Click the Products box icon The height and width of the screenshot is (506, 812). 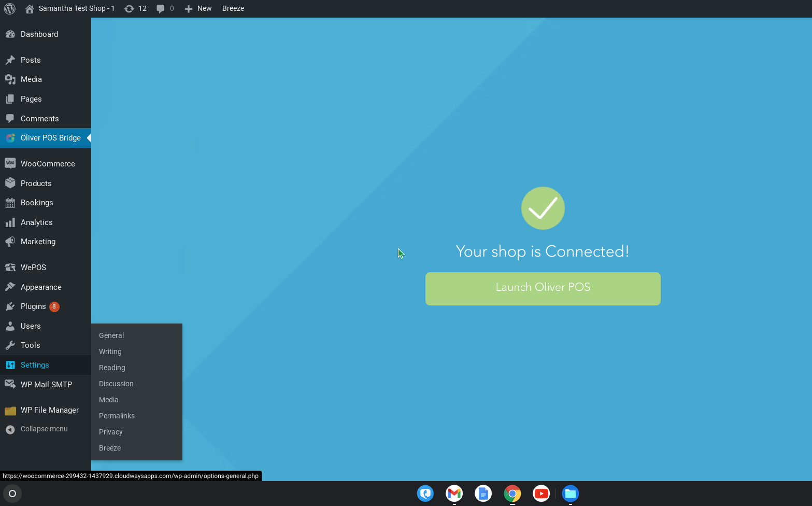10,184
